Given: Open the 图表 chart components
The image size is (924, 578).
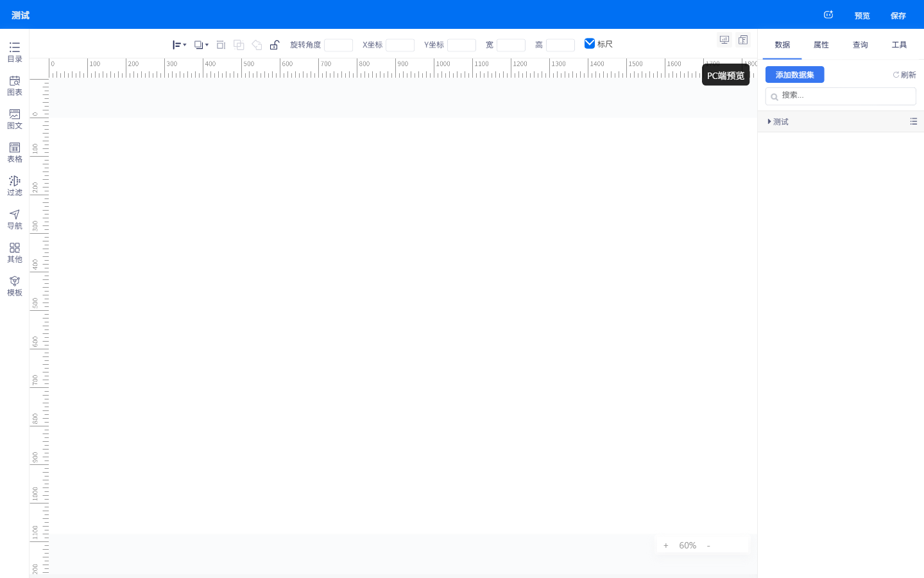Looking at the screenshot, I should click(x=14, y=85).
